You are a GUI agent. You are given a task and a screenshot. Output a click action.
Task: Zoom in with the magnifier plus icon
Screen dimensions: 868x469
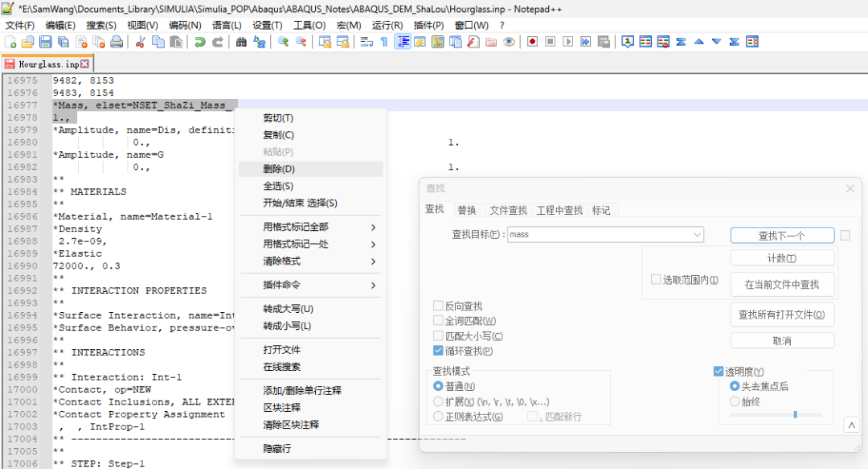click(x=284, y=42)
